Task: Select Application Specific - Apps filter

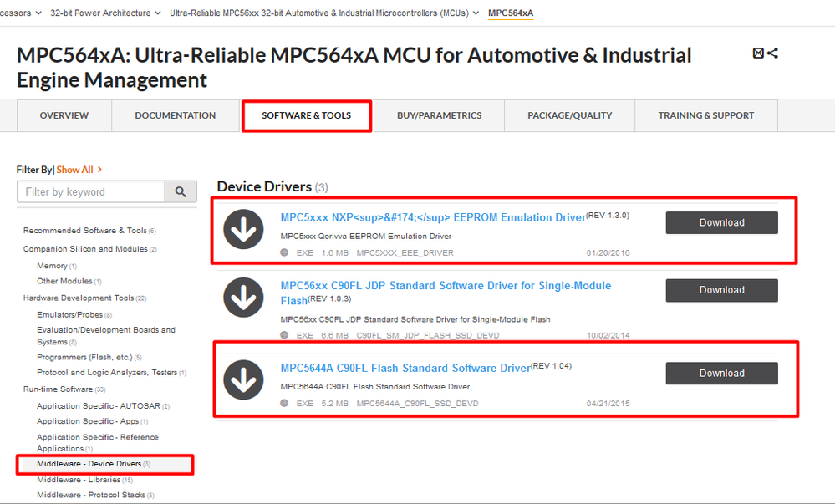Action: [x=88, y=421]
